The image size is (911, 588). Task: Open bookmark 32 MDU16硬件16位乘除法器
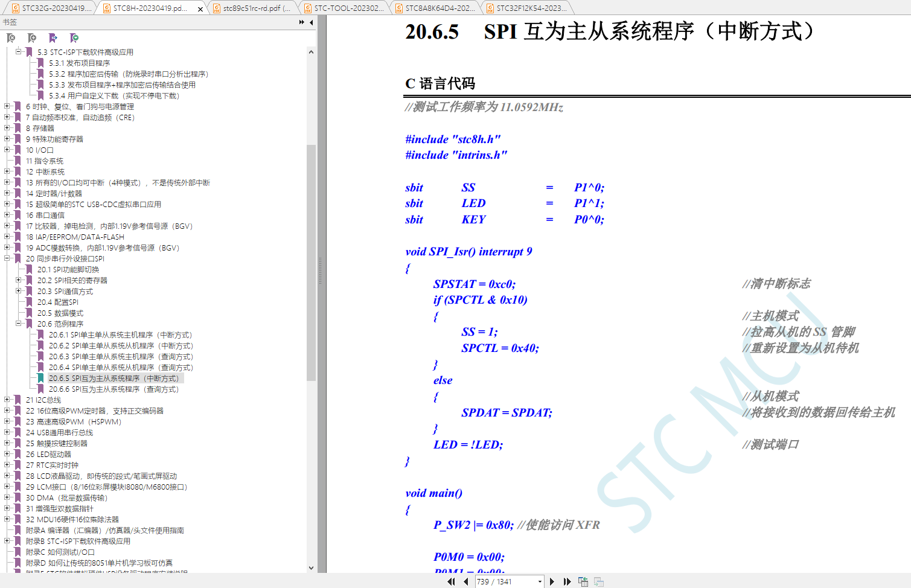pyautogui.click(x=72, y=519)
